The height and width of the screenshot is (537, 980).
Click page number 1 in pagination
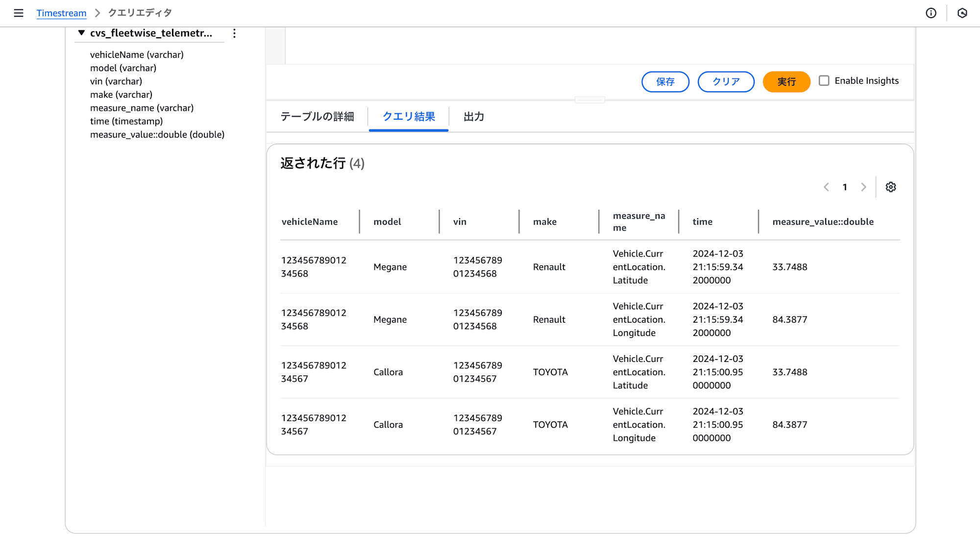[x=845, y=187]
